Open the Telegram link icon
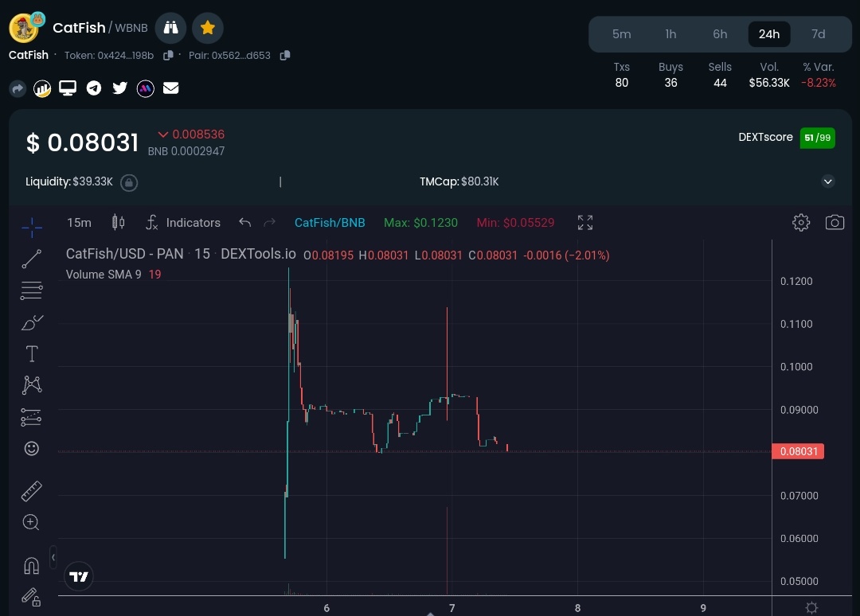Viewport: 860px width, 616px height. (94, 88)
